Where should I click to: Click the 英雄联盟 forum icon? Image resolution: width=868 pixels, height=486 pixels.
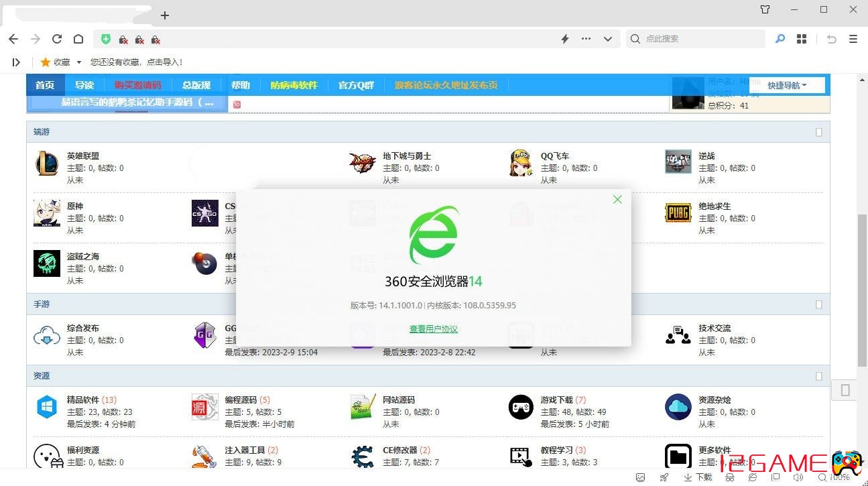(x=47, y=163)
